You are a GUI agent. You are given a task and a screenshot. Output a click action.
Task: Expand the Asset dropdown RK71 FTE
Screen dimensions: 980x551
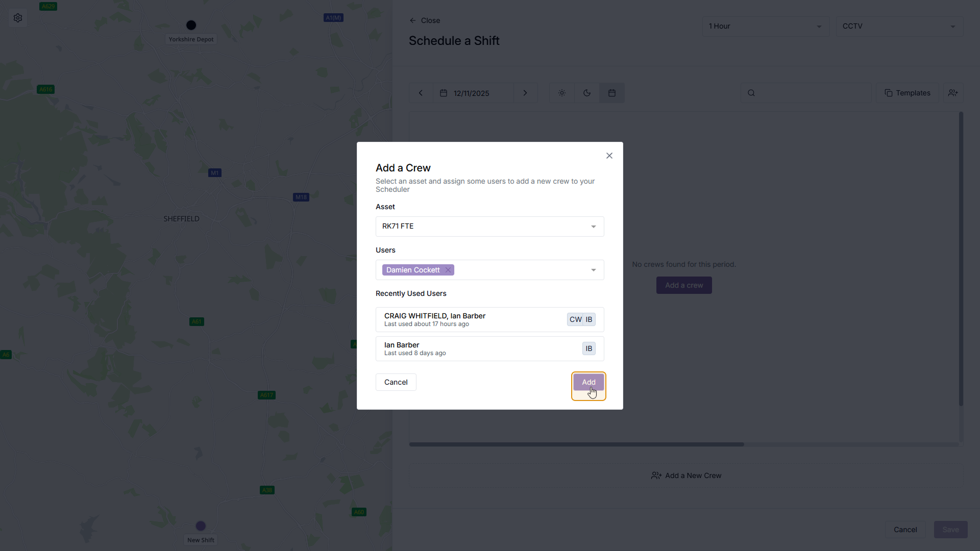point(490,227)
